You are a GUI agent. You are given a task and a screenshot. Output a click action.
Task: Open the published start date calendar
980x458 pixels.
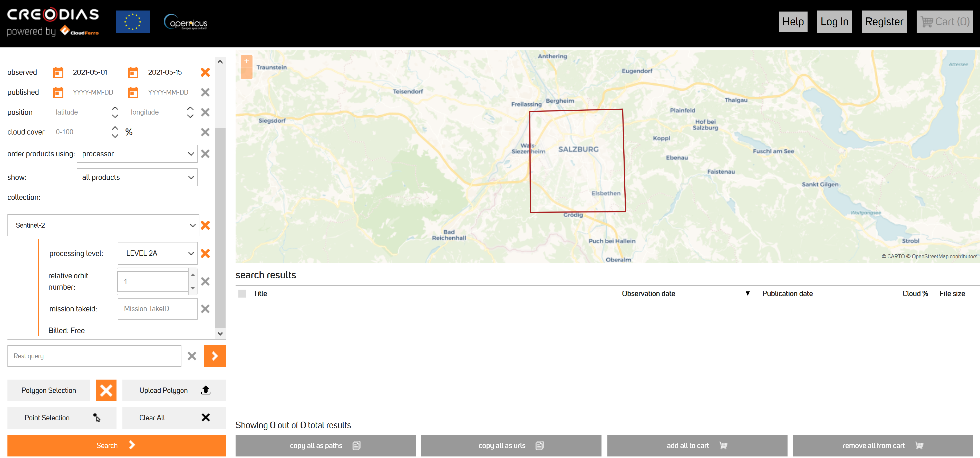click(x=58, y=92)
